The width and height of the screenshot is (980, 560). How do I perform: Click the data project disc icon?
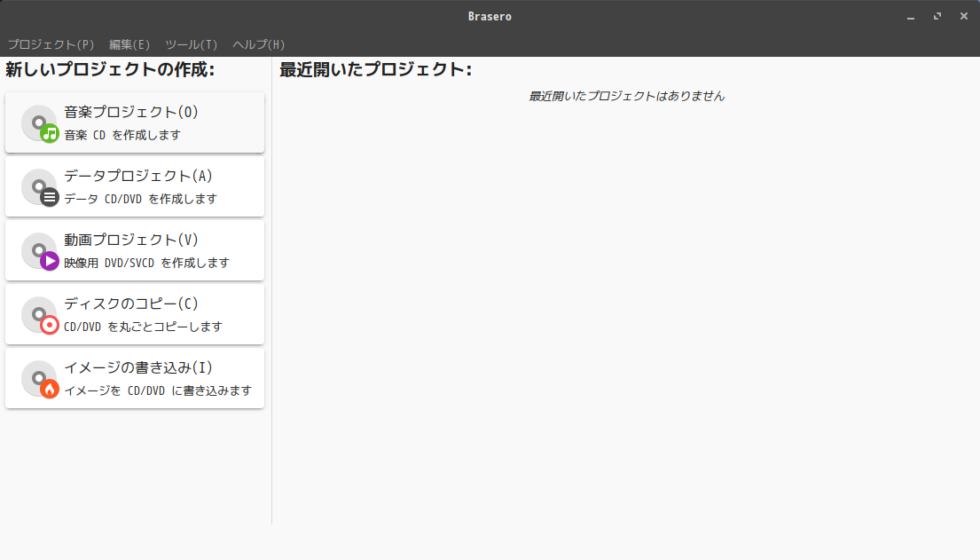click(x=40, y=187)
